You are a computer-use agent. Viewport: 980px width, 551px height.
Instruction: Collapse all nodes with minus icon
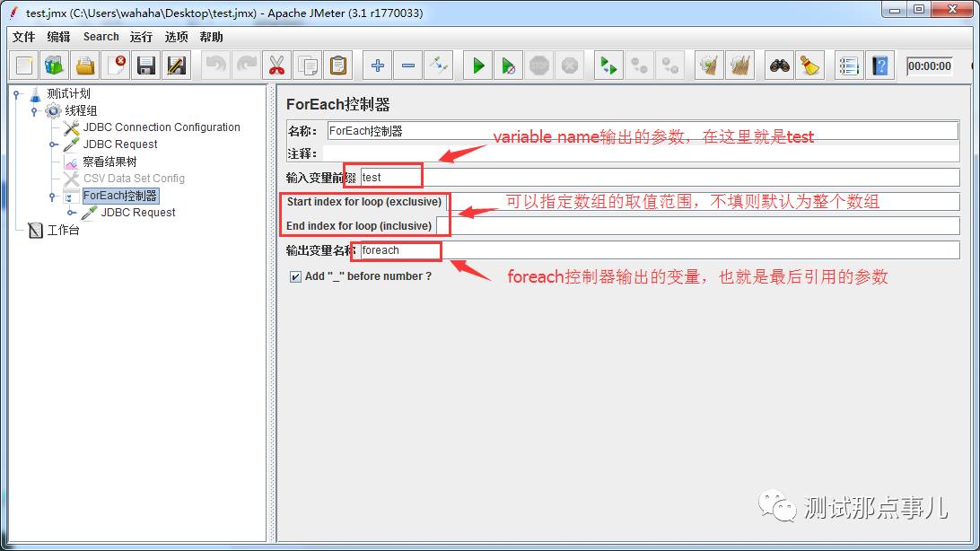(408, 65)
